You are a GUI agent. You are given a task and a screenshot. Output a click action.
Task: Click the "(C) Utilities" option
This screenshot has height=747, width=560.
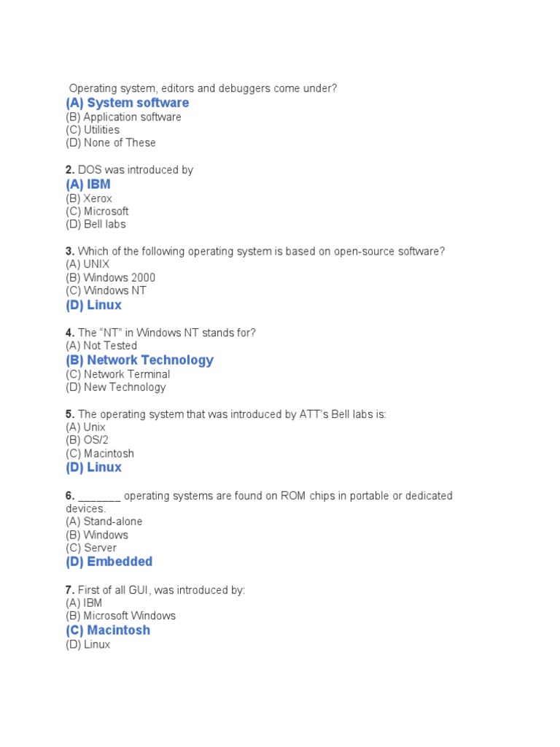point(93,130)
